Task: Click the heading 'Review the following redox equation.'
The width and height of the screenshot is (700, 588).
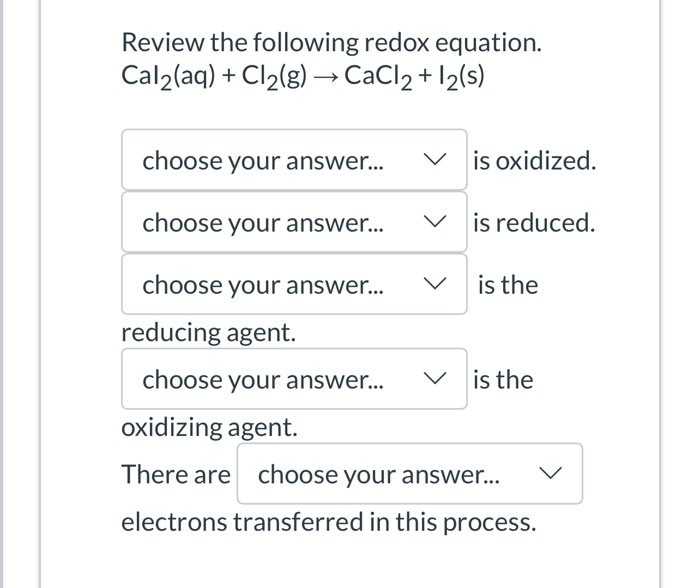Action: click(x=331, y=42)
